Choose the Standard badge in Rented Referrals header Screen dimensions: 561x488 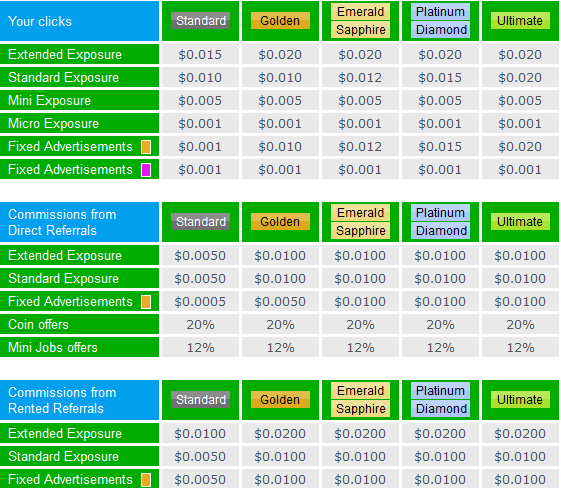click(200, 400)
